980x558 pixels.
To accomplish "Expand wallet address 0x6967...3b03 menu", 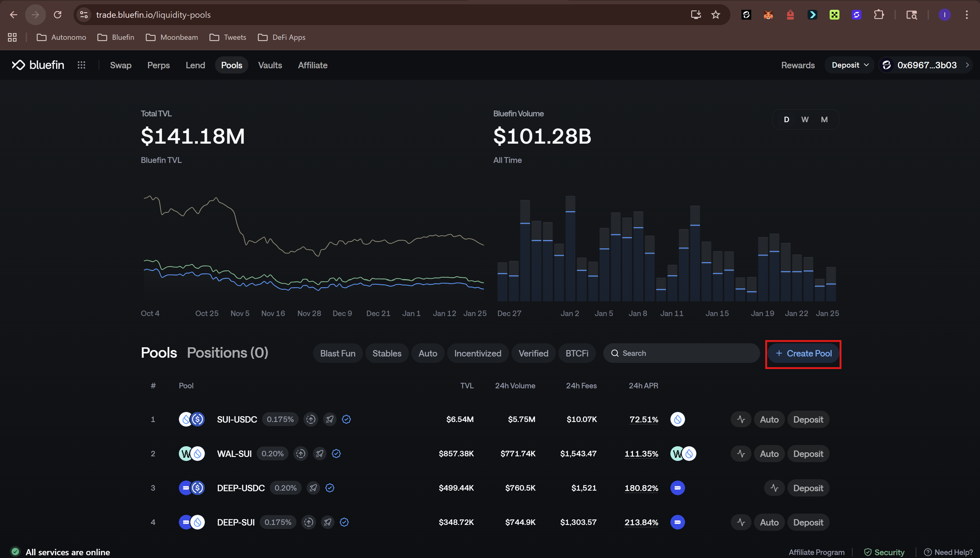I will pos(926,65).
